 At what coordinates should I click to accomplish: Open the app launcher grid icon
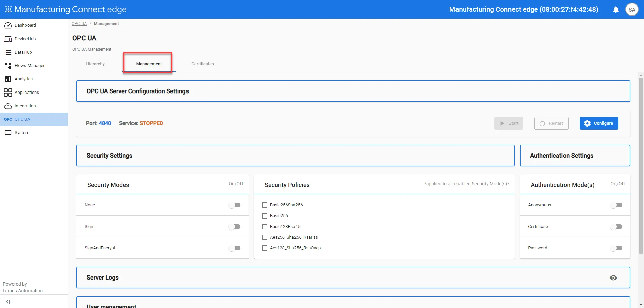point(8,9)
